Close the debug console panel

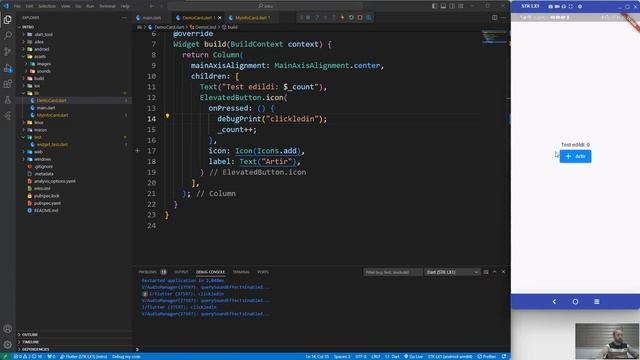503,272
